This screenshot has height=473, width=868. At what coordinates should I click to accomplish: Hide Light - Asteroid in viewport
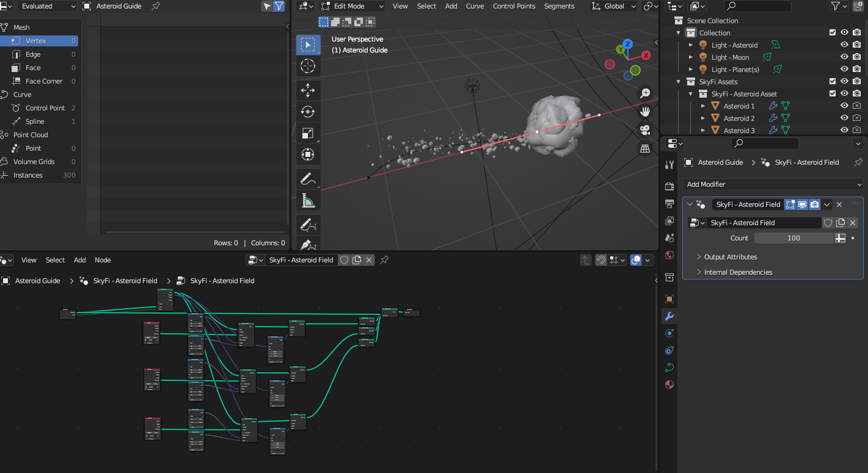click(845, 45)
